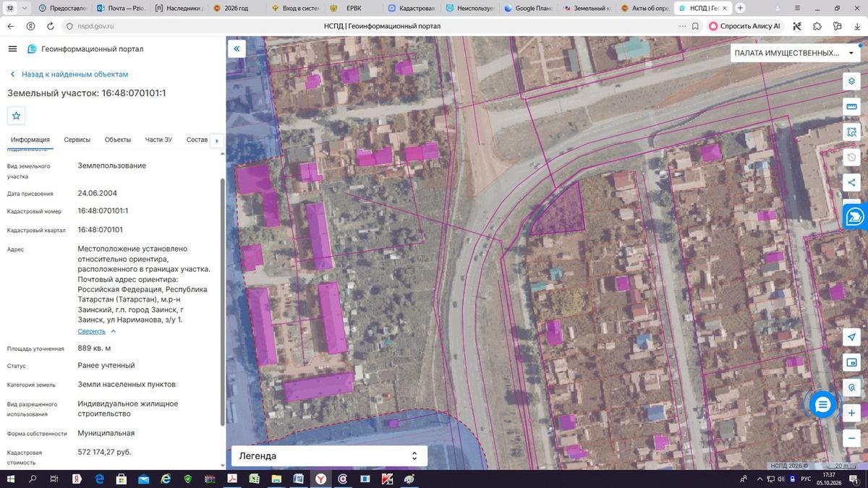This screenshot has height=488, width=868.
Task: Open the Windows Start menu
Action: pos(11,479)
